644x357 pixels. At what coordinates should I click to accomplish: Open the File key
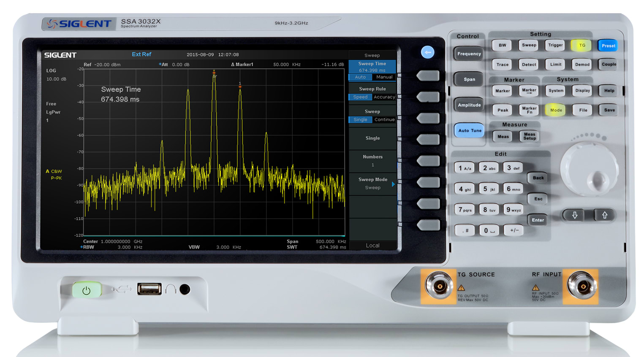(x=583, y=110)
